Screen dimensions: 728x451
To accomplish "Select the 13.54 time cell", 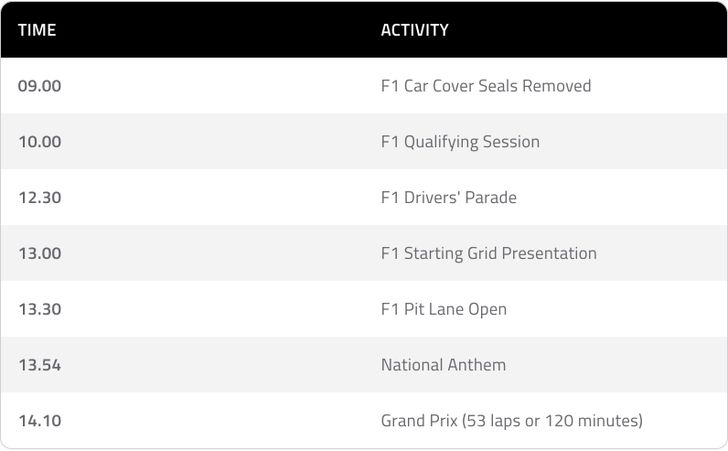I will 40,365.
